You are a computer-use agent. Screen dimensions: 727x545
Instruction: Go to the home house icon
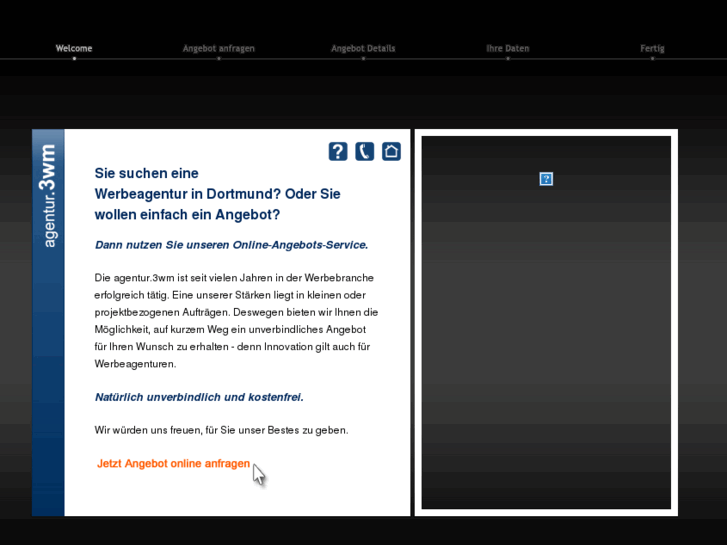coord(391,152)
